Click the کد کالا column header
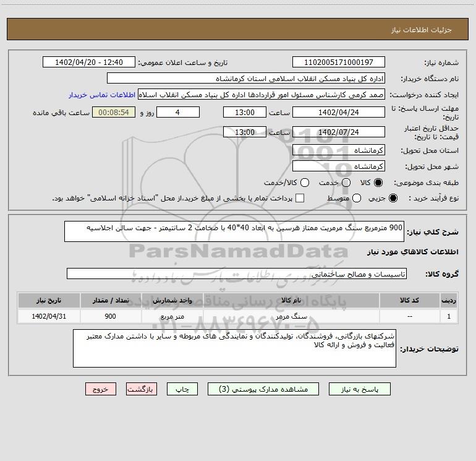This screenshot has height=461, width=476. pyautogui.click(x=409, y=300)
